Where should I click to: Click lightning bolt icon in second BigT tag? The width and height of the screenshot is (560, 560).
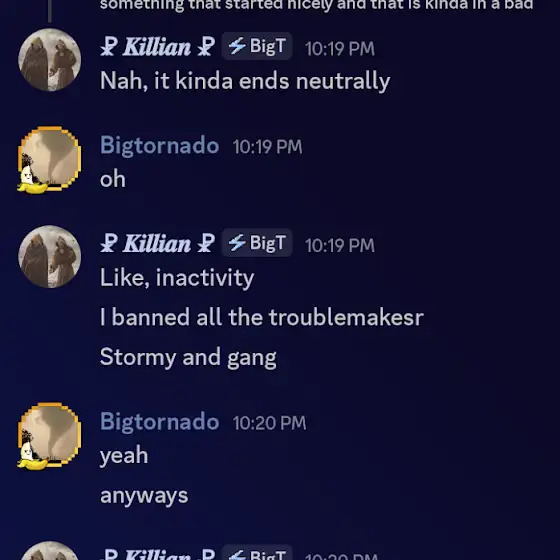[237, 243]
